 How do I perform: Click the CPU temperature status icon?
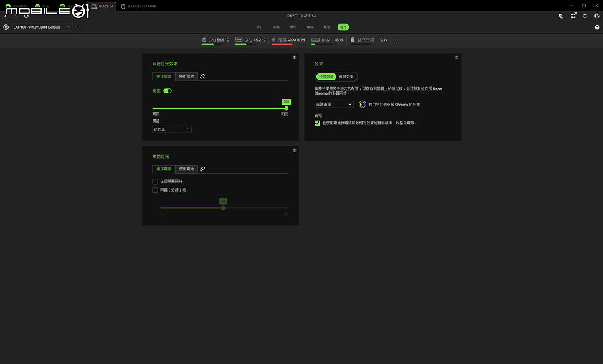[204, 40]
